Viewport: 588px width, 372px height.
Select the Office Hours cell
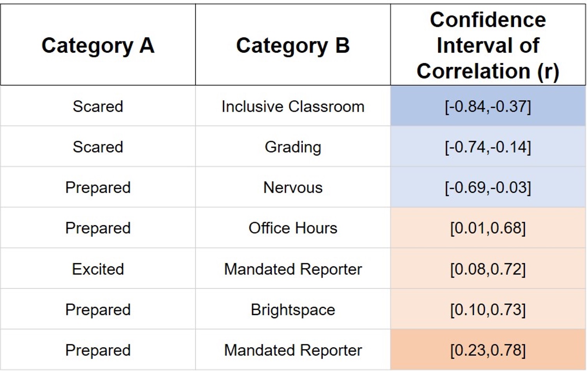[x=293, y=228]
